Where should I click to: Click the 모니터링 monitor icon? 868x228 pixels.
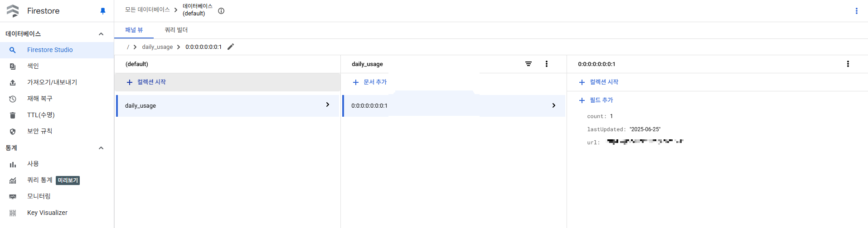(x=13, y=197)
